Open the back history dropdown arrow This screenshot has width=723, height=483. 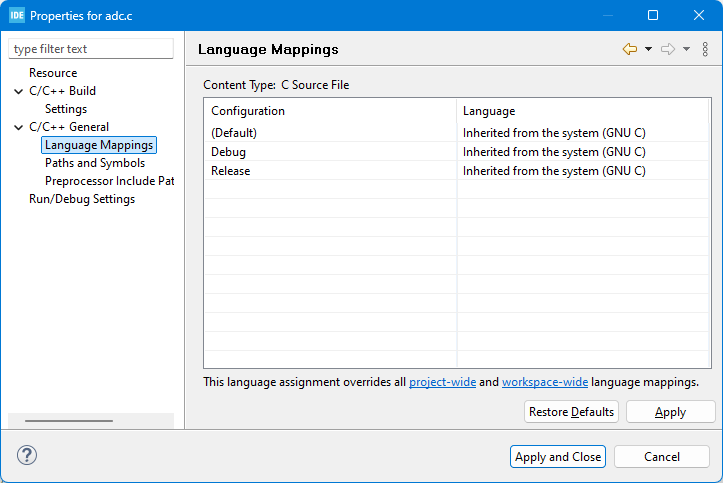pyautogui.click(x=648, y=49)
